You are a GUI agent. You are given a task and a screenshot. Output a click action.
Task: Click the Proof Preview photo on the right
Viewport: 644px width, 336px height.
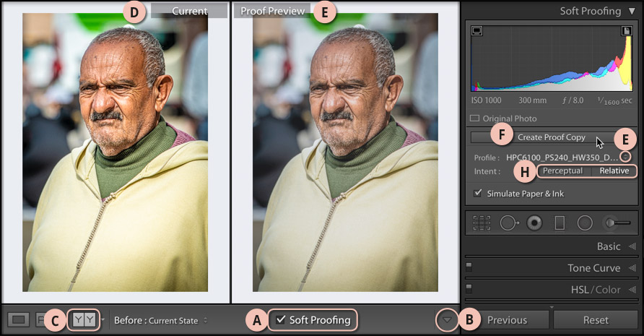[345, 152]
